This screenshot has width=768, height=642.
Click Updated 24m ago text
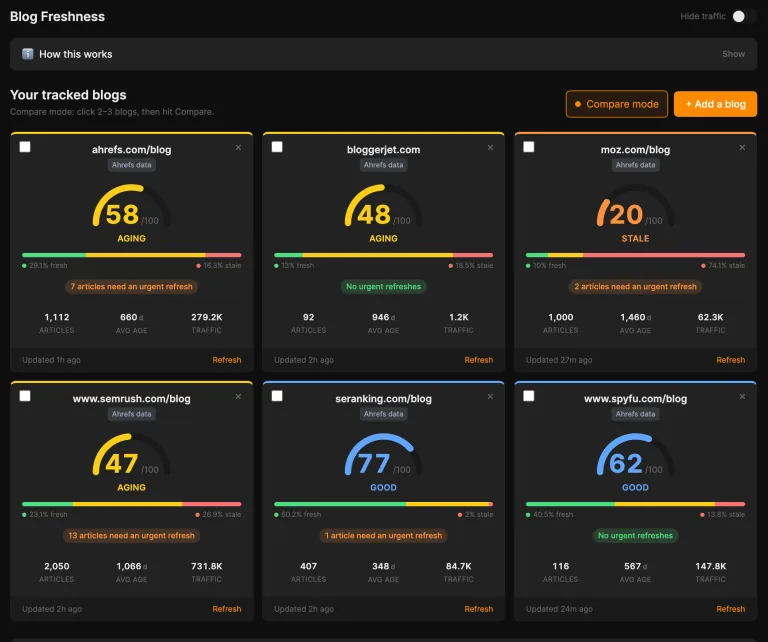(x=559, y=609)
